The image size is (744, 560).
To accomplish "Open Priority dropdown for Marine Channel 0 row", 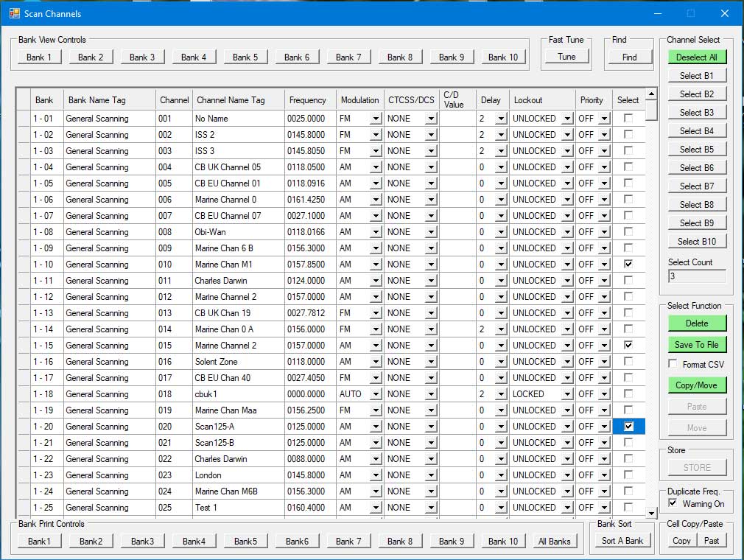I will 604,200.
